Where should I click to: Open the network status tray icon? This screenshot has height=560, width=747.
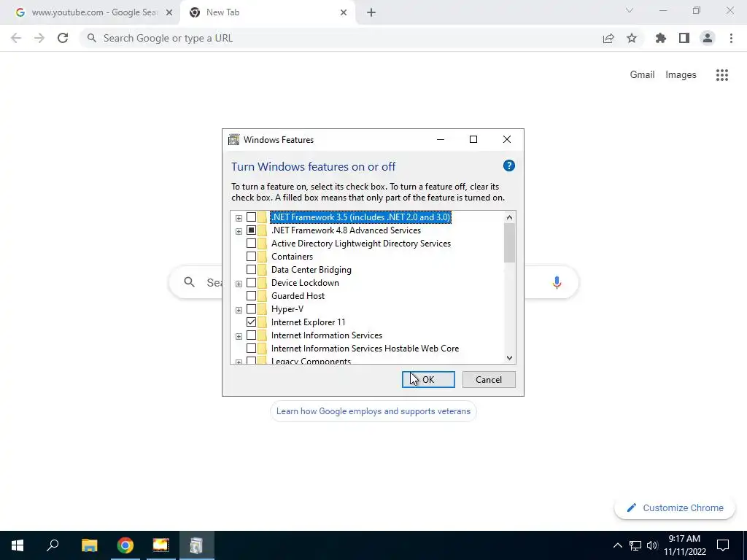click(x=635, y=545)
